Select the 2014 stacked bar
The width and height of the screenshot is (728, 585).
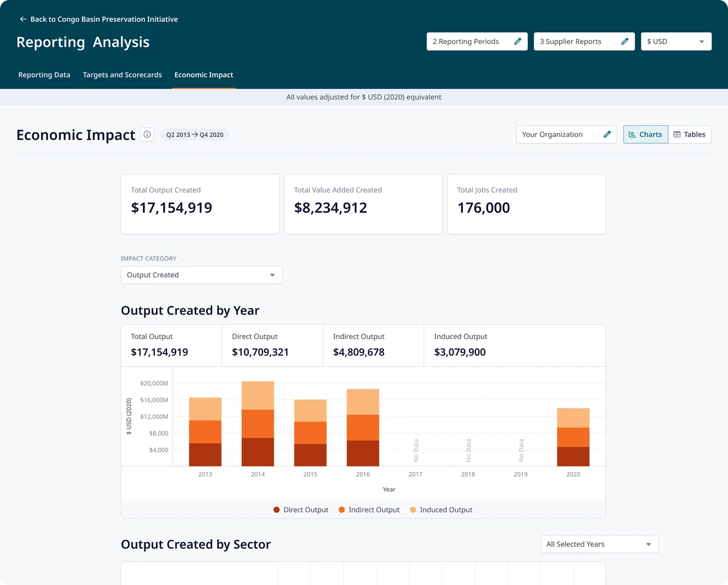pos(258,424)
